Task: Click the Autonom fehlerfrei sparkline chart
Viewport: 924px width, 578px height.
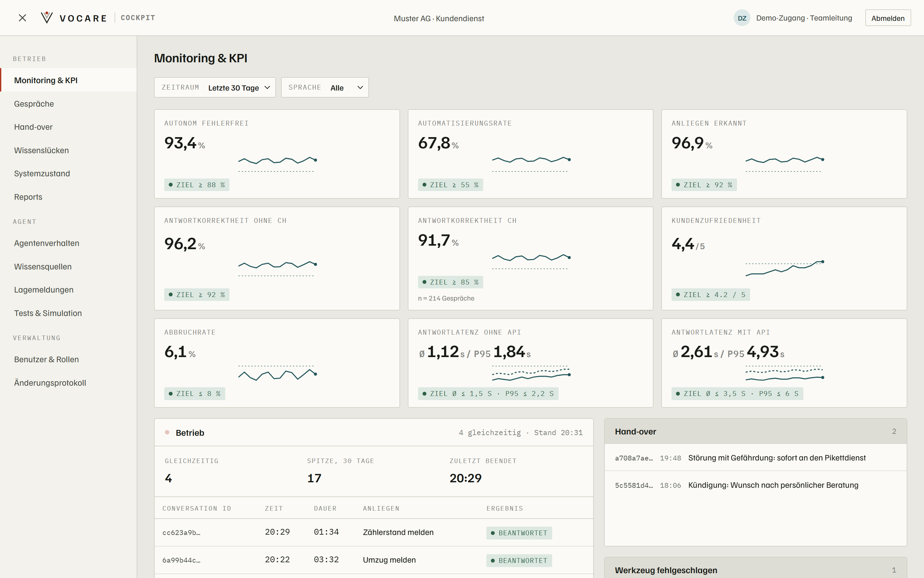Action: [278, 164]
